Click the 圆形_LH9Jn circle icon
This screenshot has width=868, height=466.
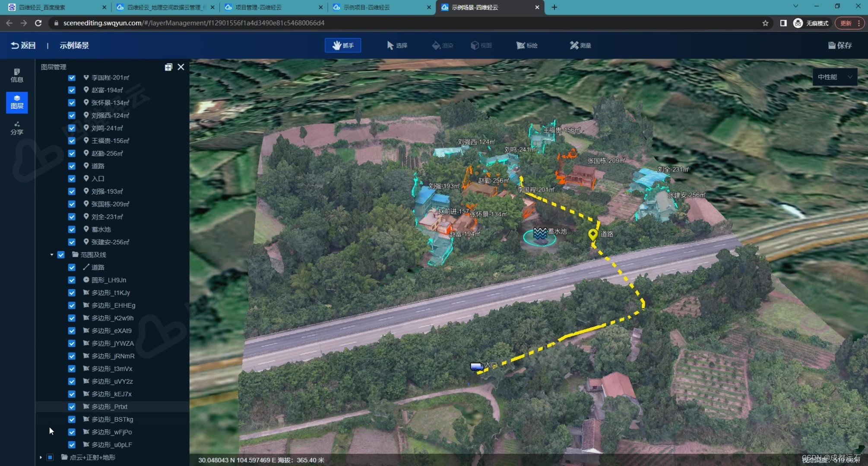86,280
